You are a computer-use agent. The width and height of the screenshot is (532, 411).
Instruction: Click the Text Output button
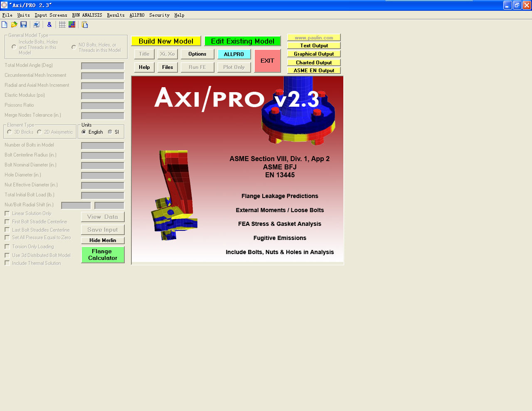click(x=314, y=46)
